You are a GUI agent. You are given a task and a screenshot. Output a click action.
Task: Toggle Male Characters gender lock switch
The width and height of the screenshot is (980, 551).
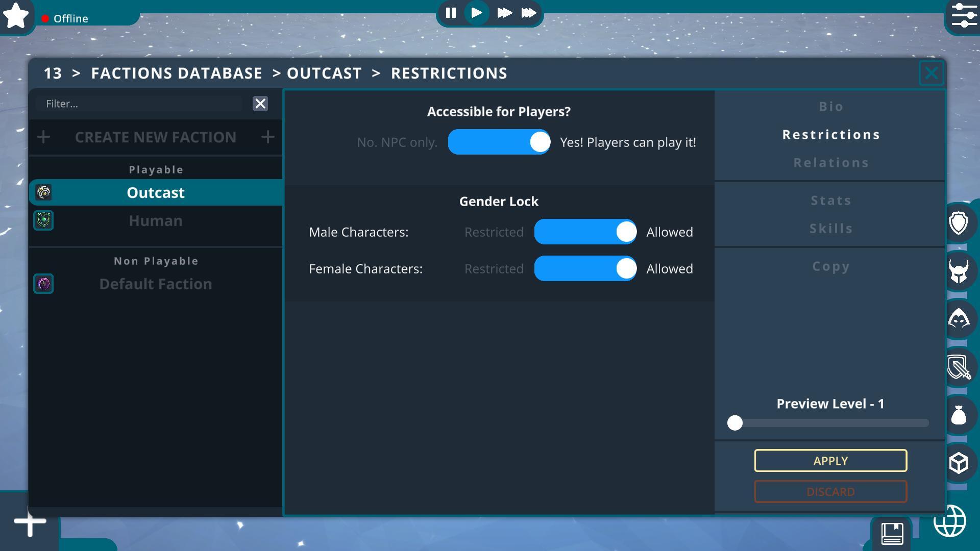coord(585,232)
